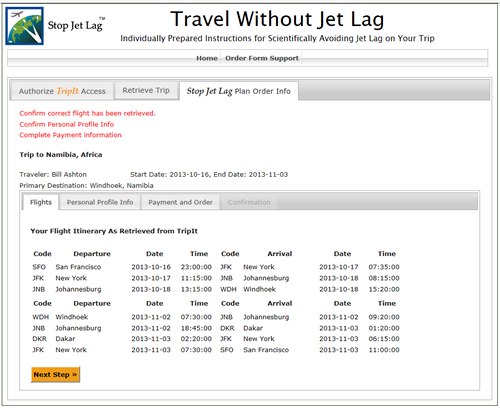The height and width of the screenshot is (408, 500).
Task: Click the Stop Jet Lag logo text
Action: point(76,25)
